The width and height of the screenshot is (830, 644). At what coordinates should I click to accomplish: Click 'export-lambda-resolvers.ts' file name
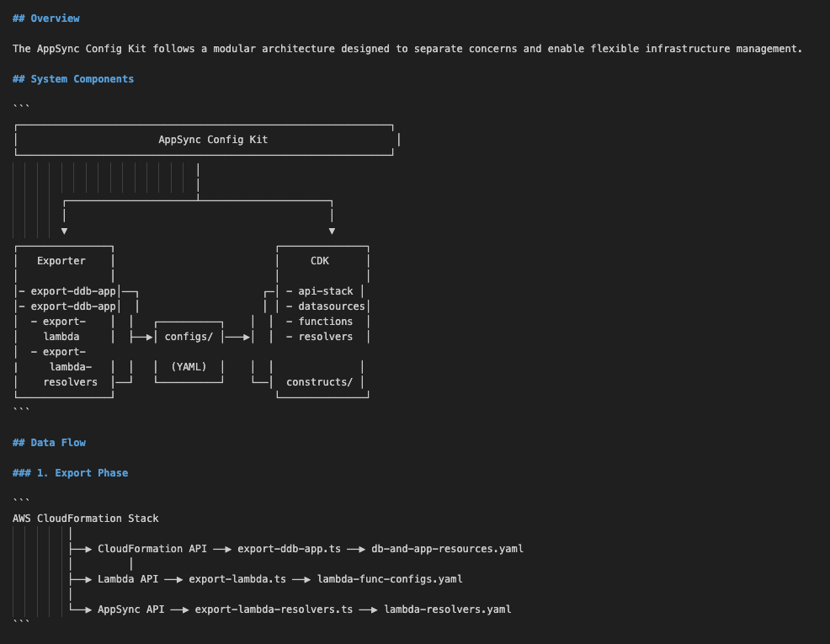(274, 609)
